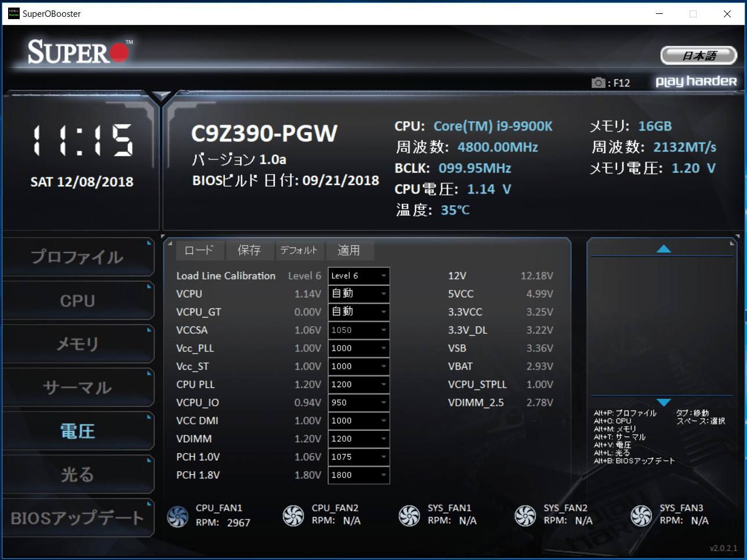Open the BIOSアップデート section
This screenshot has width=747, height=560.
[x=78, y=518]
